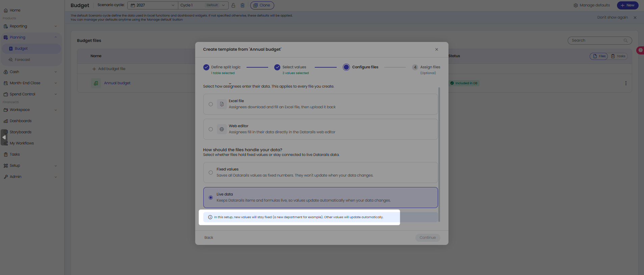Click the Reporting sidebar icon
Image resolution: width=644 pixels, height=275 pixels.
point(6,26)
